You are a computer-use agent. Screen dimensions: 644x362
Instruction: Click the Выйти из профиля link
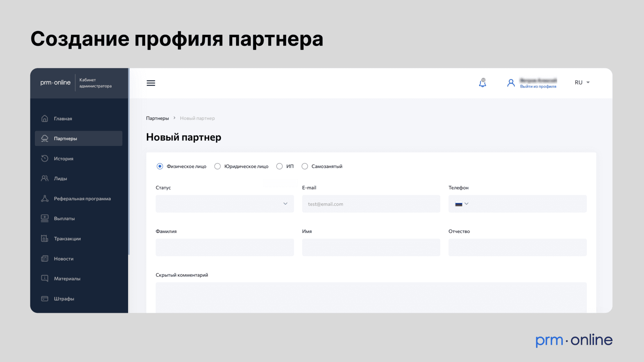[x=538, y=87]
